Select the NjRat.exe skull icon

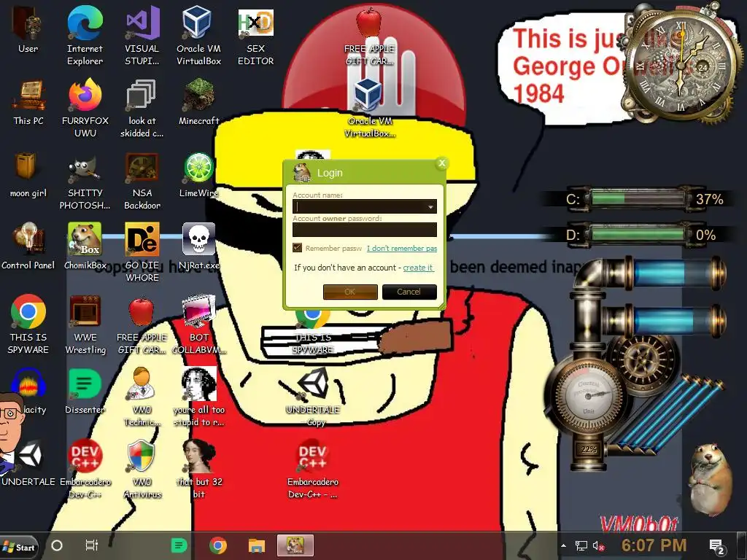pos(198,246)
